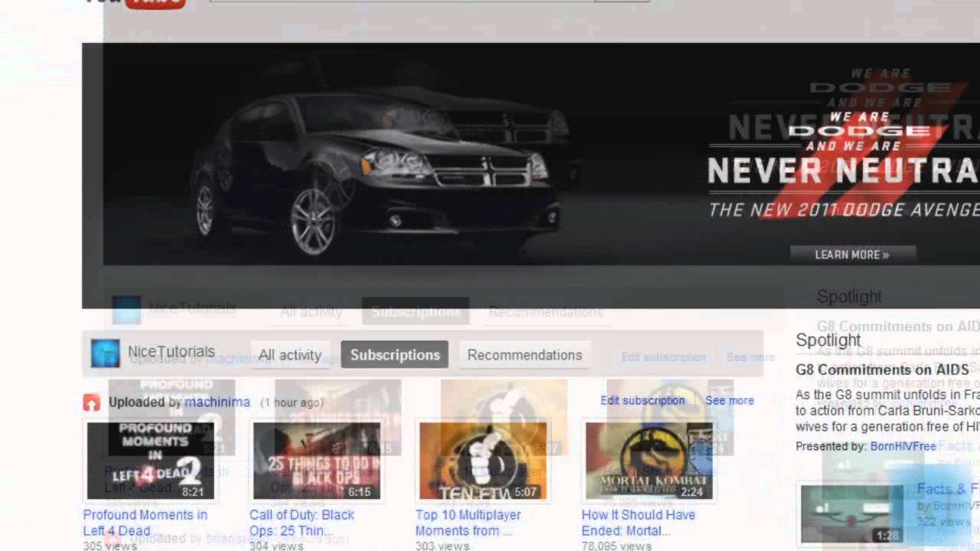This screenshot has width=980, height=551.
Task: Click the machinima uploader link
Action: point(217,402)
